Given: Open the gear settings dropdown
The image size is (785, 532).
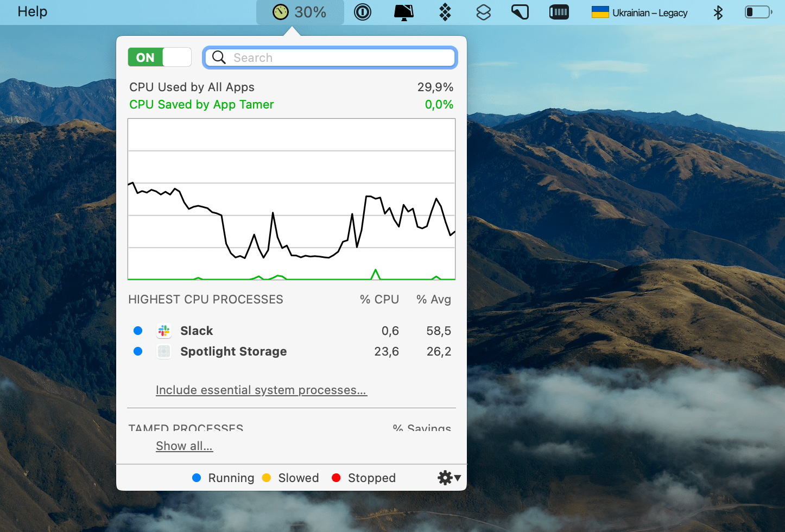Looking at the screenshot, I should [x=449, y=478].
